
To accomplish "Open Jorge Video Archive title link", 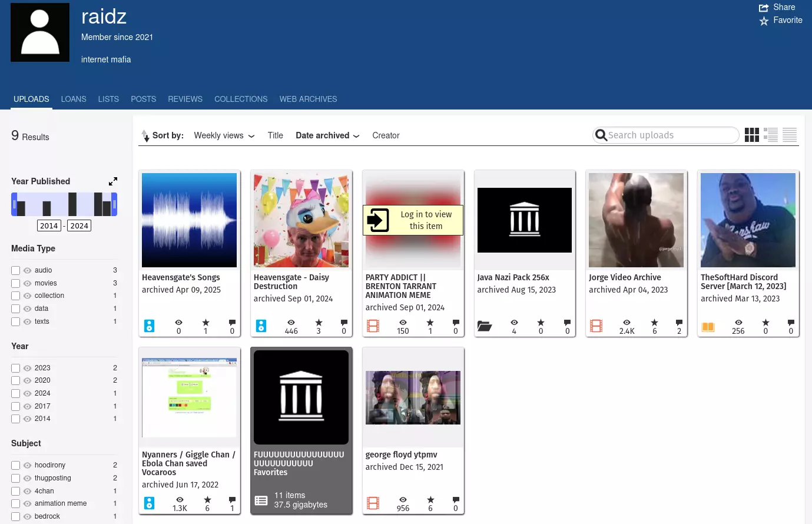I will point(625,277).
